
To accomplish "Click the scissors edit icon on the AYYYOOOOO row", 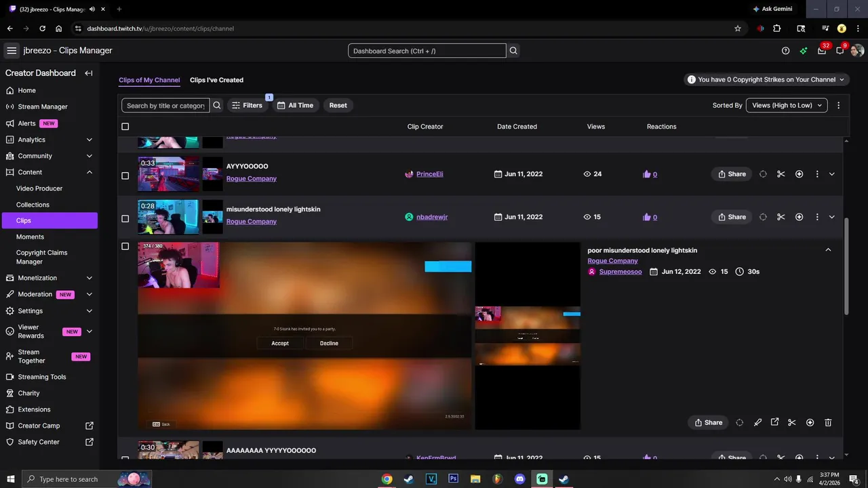I will tap(781, 174).
